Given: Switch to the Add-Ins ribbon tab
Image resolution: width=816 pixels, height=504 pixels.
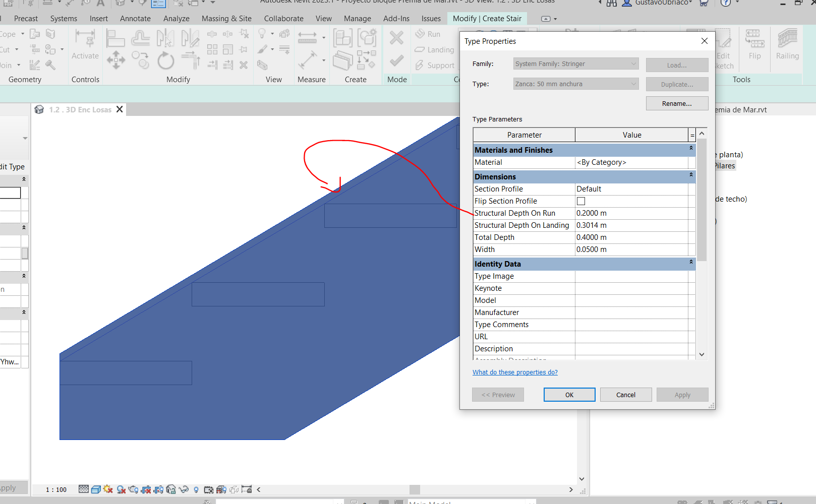Looking at the screenshot, I should pos(396,19).
